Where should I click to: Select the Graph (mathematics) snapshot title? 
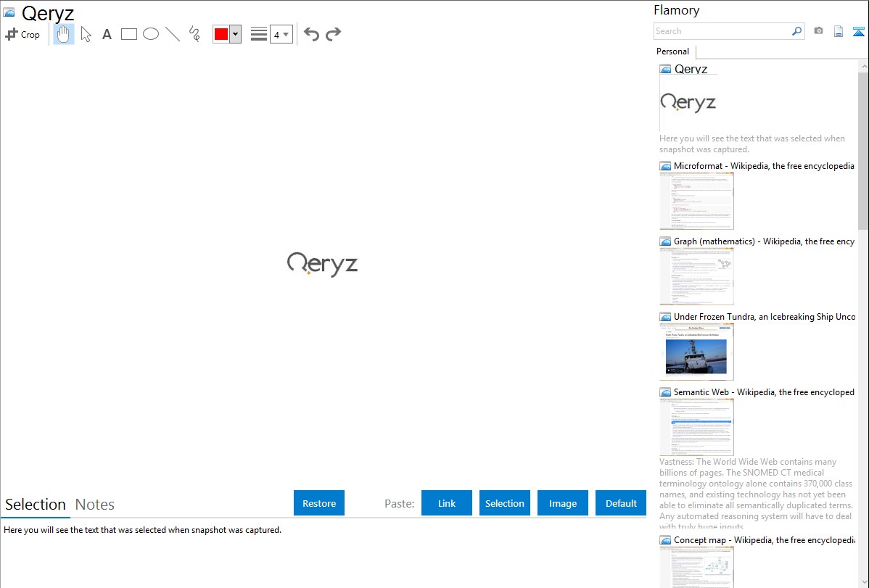(x=765, y=241)
